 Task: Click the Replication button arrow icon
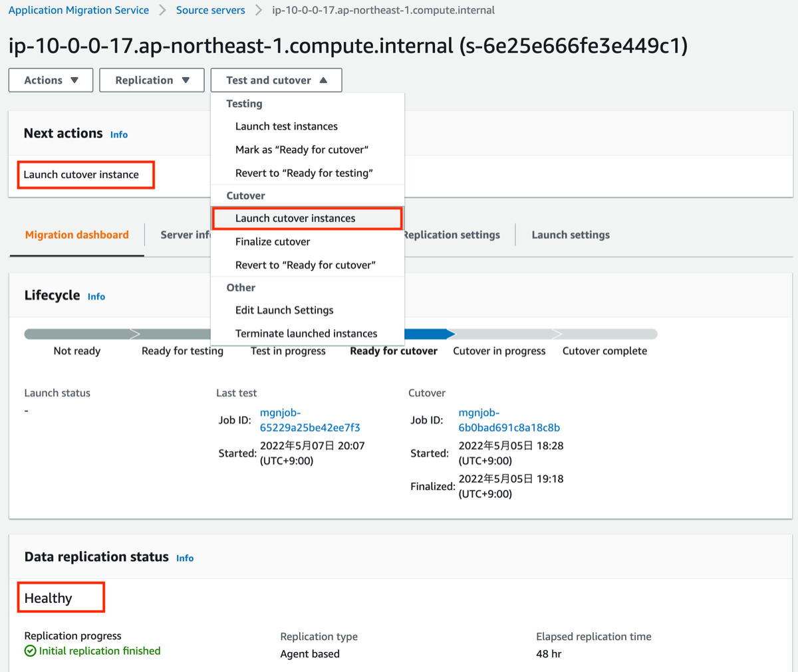(186, 80)
